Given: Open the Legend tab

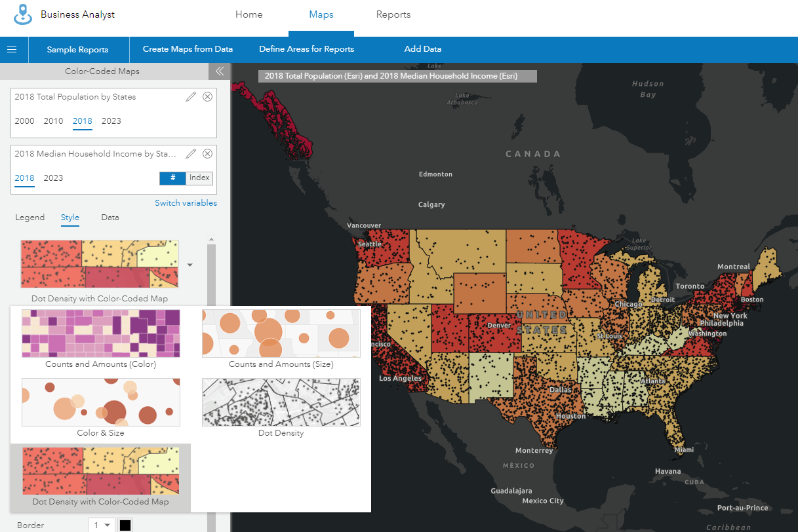Looking at the screenshot, I should coord(30,217).
